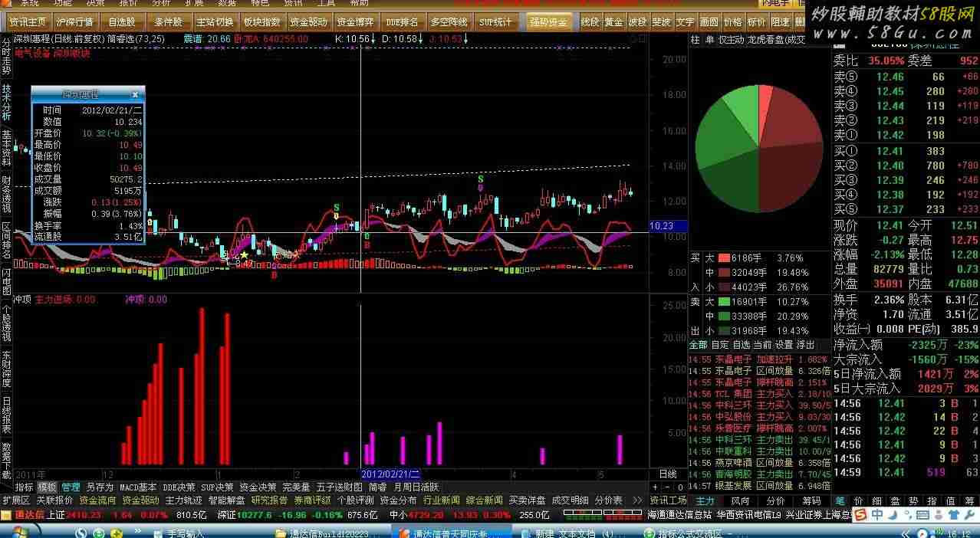
Task: Click the bright green 卖大 legend swatch
Action: click(723, 302)
